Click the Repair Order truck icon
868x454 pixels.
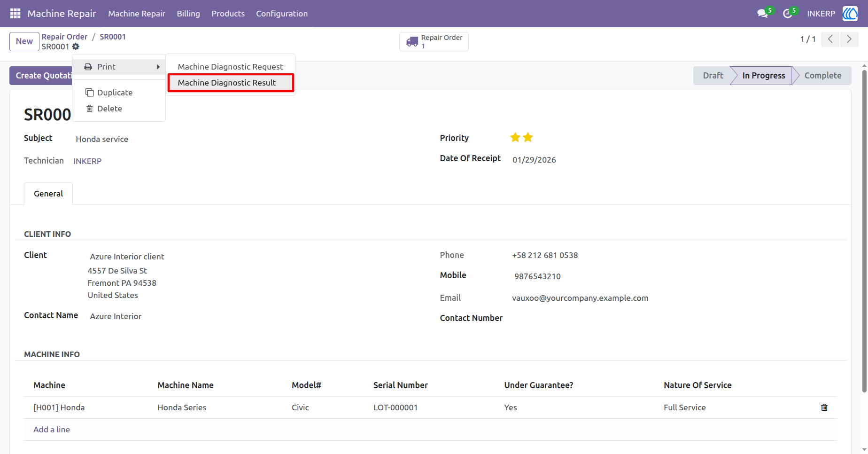pyautogui.click(x=412, y=41)
